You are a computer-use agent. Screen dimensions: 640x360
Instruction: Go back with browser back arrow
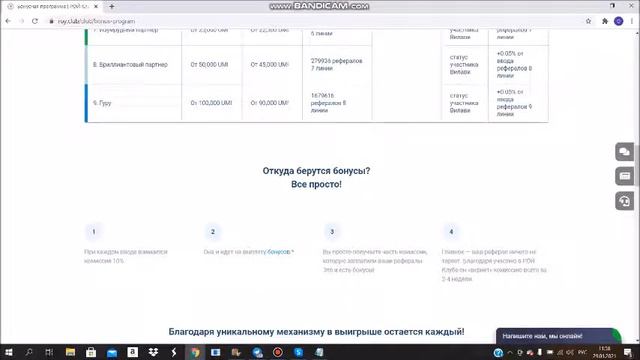tap(8, 21)
